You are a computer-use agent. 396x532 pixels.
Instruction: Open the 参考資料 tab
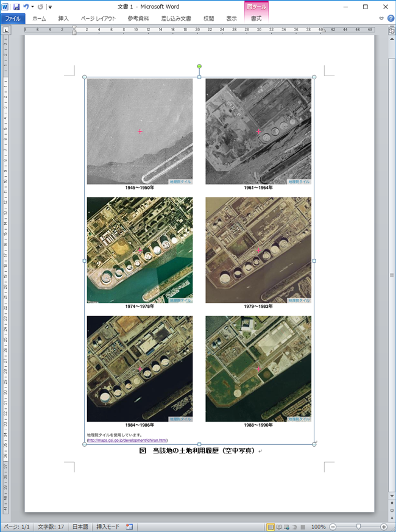(x=138, y=18)
